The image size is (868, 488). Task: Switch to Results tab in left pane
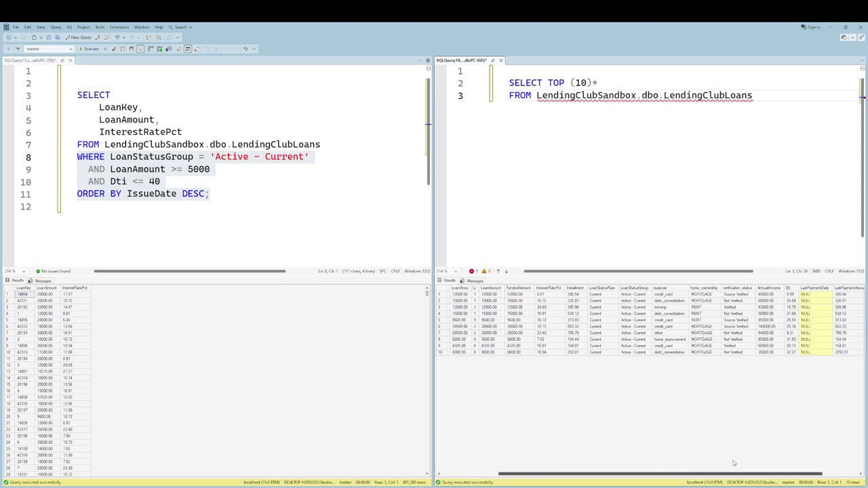pyautogui.click(x=15, y=281)
